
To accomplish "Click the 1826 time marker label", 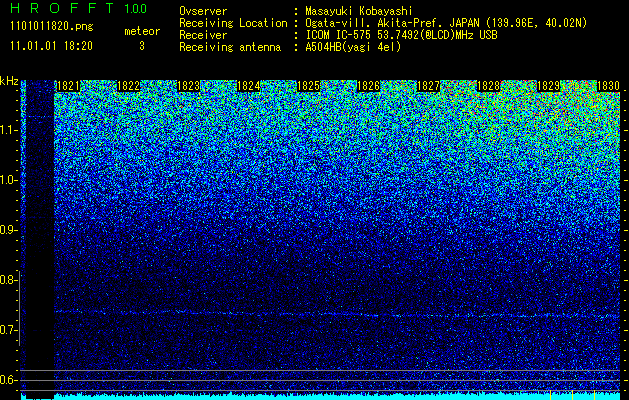I will click(368, 86).
